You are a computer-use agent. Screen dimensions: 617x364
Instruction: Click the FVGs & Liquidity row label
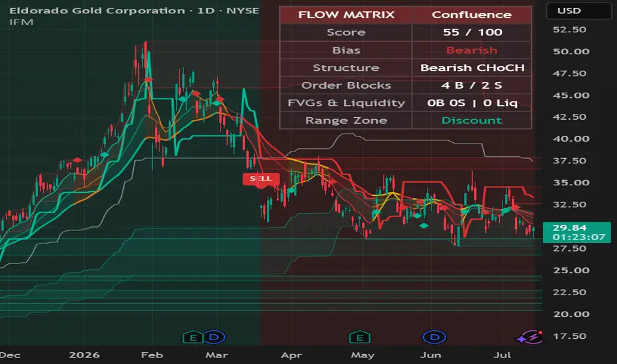click(x=346, y=103)
